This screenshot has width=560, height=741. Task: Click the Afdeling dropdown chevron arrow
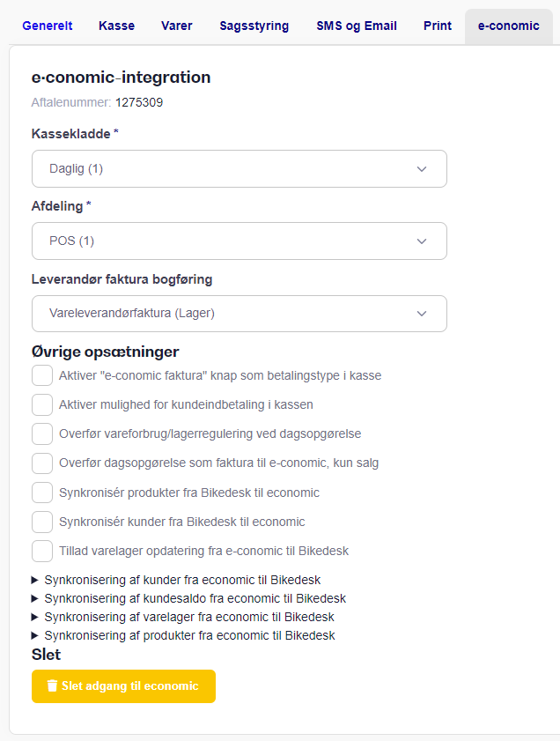coord(422,241)
